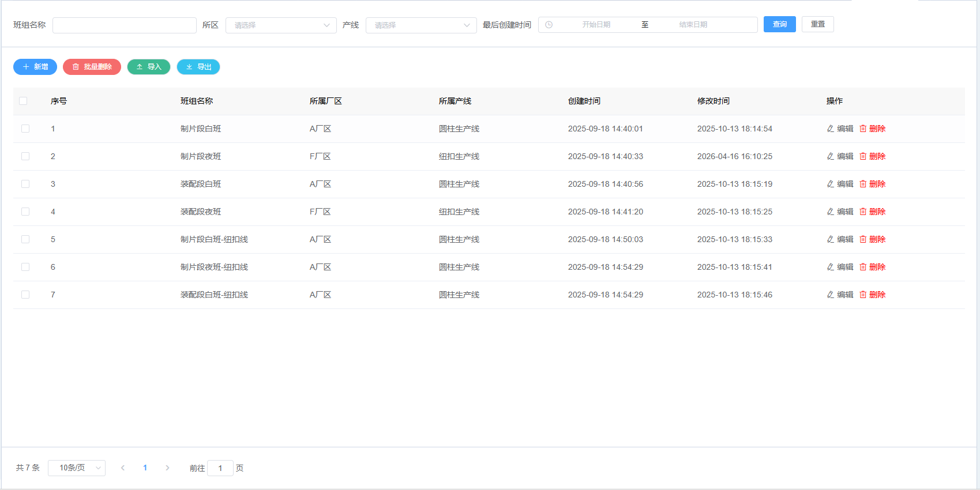Click 圆柱生产线 cell in row 3

459,184
